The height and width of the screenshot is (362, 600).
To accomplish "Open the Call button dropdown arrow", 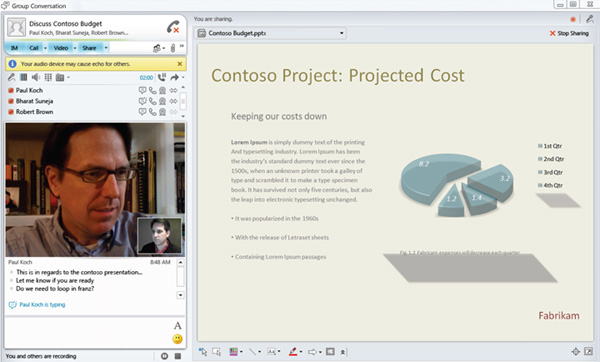I will 45,48.
